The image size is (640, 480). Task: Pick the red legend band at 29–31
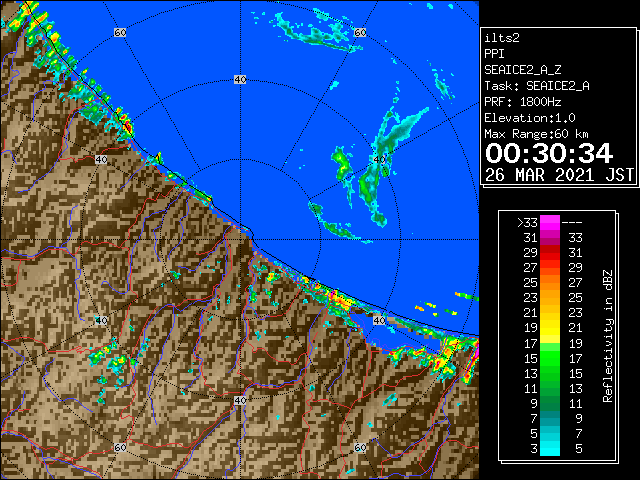(x=550, y=253)
